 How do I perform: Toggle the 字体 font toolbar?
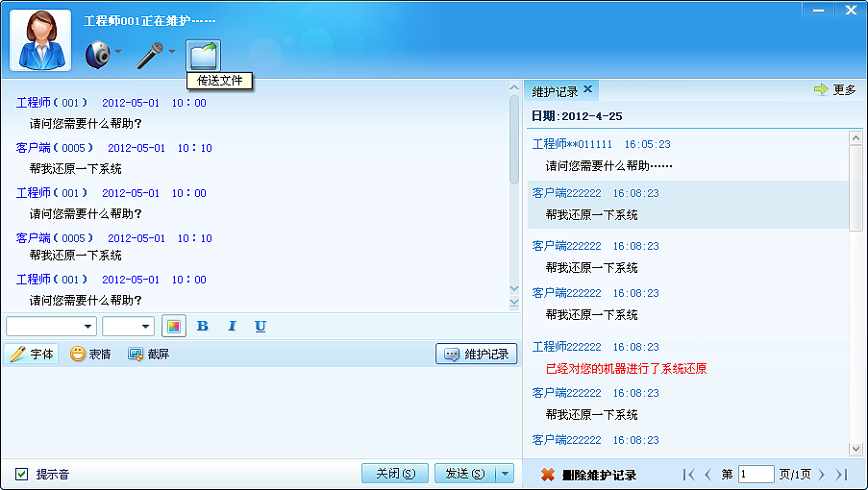pyautogui.click(x=32, y=354)
